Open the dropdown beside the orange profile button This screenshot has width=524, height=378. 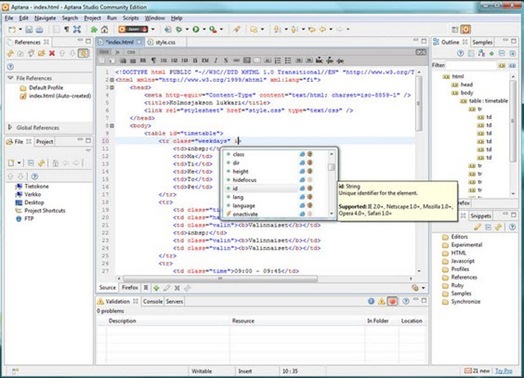153,29
